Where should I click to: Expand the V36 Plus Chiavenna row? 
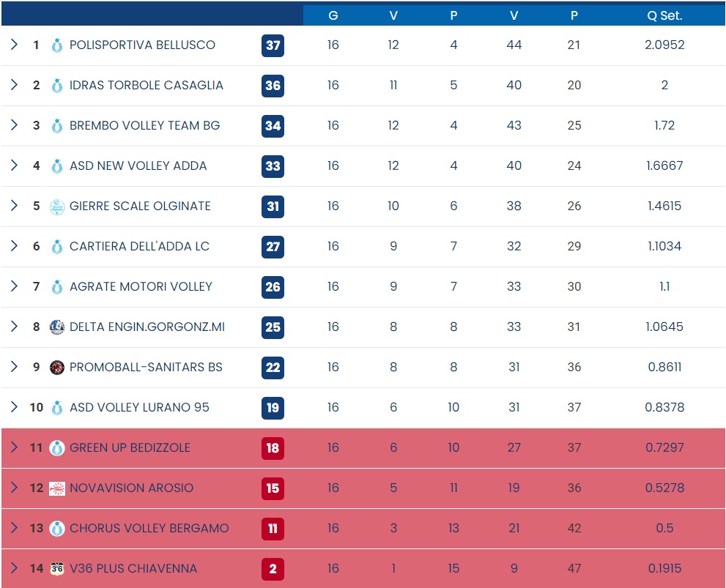pos(14,568)
